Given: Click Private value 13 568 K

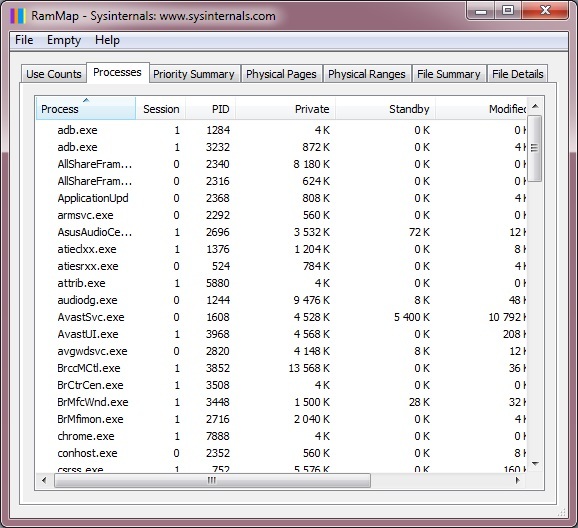Looking at the screenshot, I should (309, 368).
